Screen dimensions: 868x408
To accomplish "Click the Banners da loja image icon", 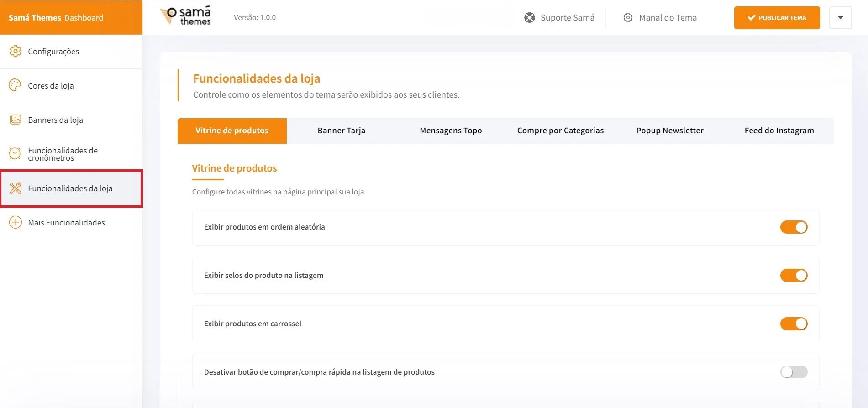I will 16,120.
